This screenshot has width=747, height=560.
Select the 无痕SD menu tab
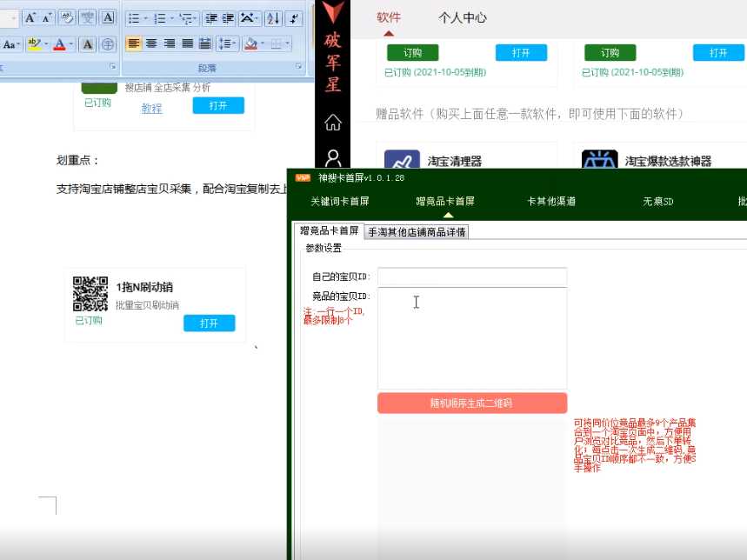click(x=658, y=202)
